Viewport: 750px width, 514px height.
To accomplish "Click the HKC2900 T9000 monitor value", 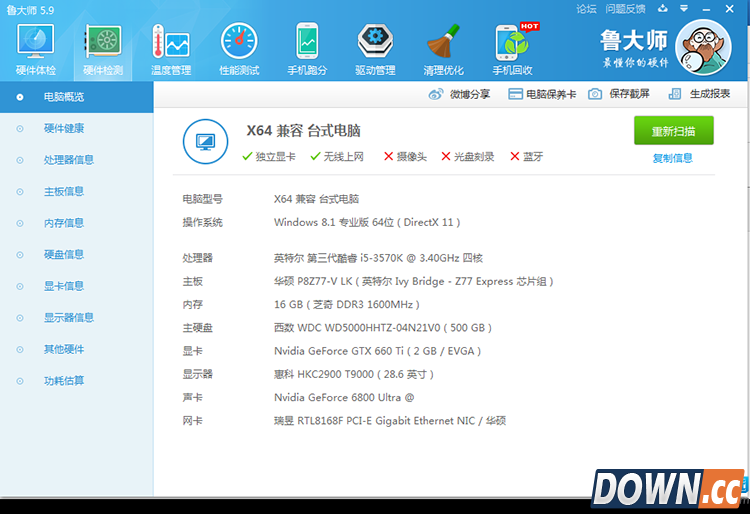I will click(353, 374).
